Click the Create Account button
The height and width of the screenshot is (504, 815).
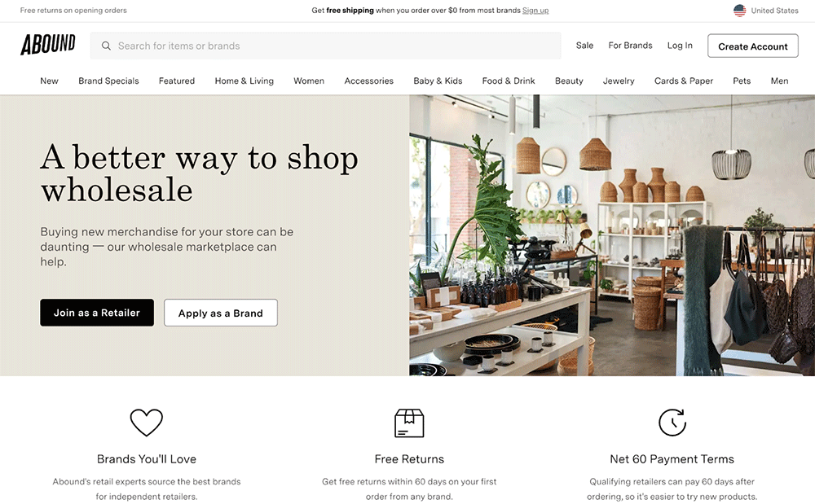pos(752,46)
